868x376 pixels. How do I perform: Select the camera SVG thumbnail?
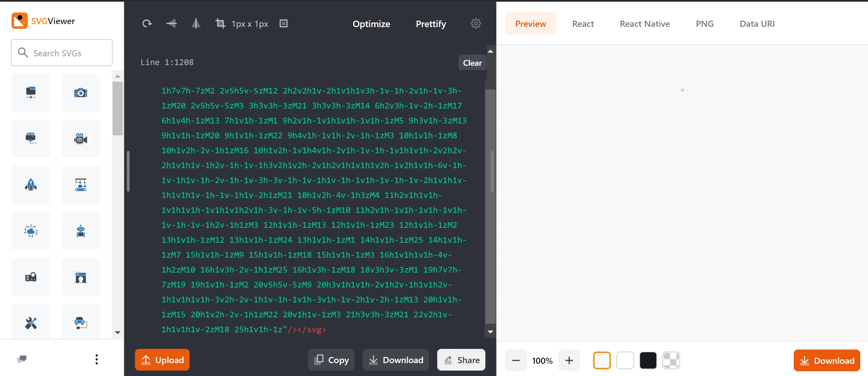click(81, 93)
